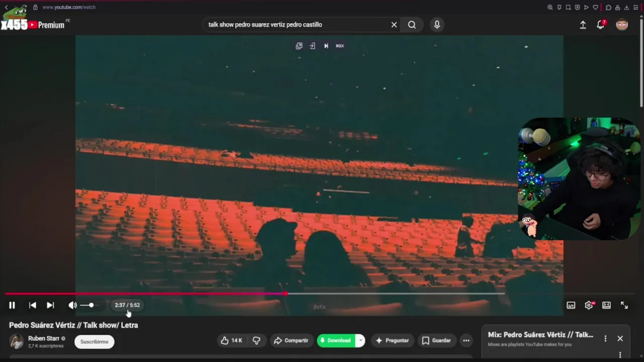Open the Compartir share dialog
This screenshot has width=644, height=362.
coord(291,340)
